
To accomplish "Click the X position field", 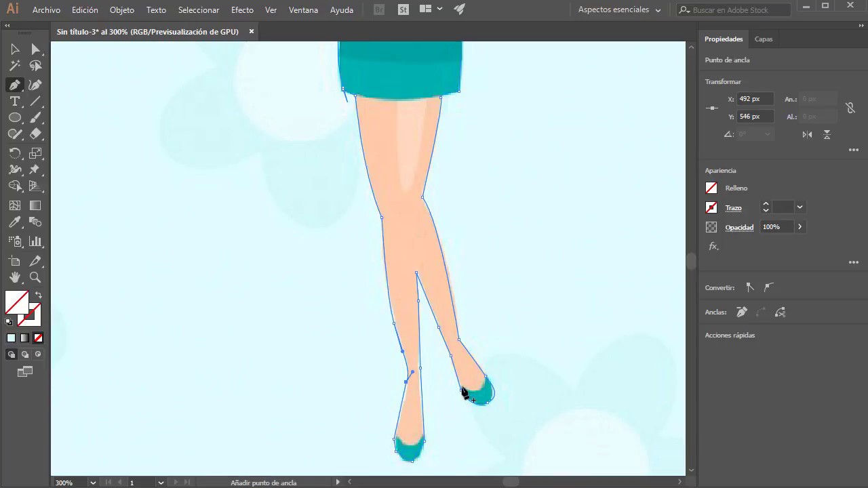I will tap(755, 99).
